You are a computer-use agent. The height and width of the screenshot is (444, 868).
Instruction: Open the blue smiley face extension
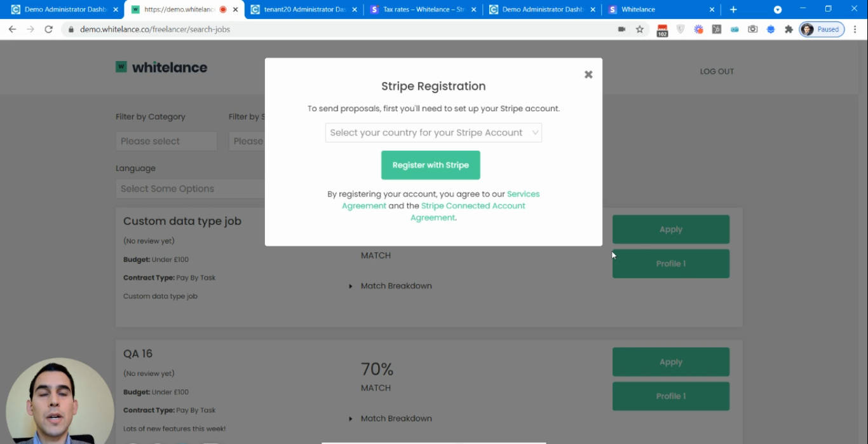771,29
